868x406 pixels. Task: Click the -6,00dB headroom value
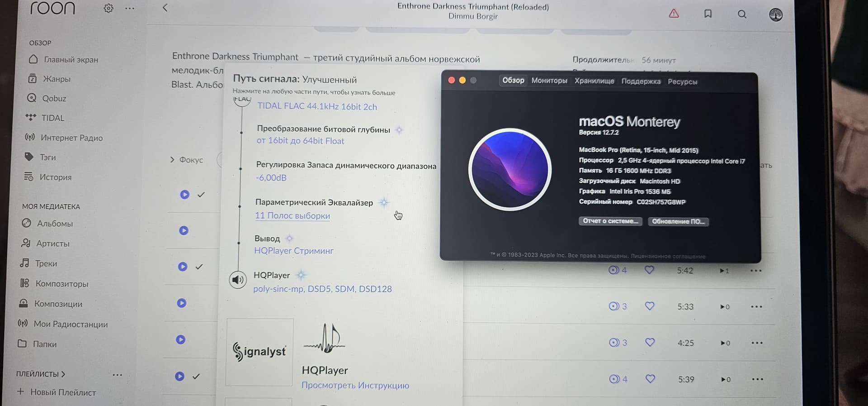pos(271,178)
